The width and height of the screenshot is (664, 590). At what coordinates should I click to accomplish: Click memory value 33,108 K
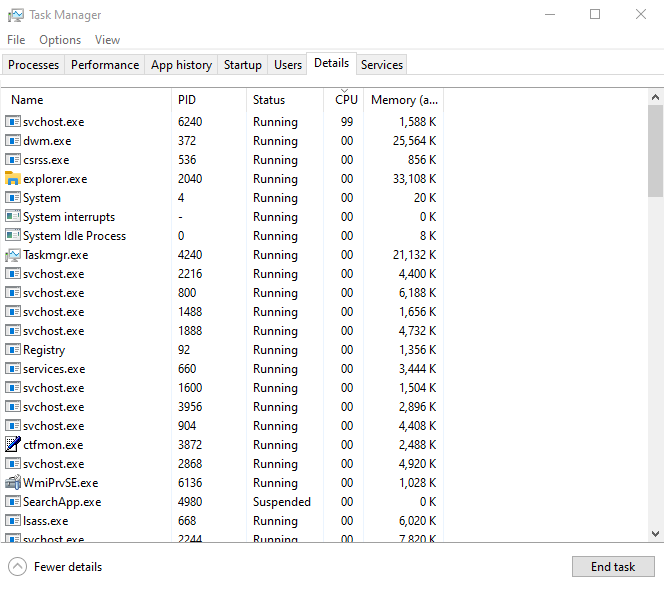pyautogui.click(x=415, y=179)
